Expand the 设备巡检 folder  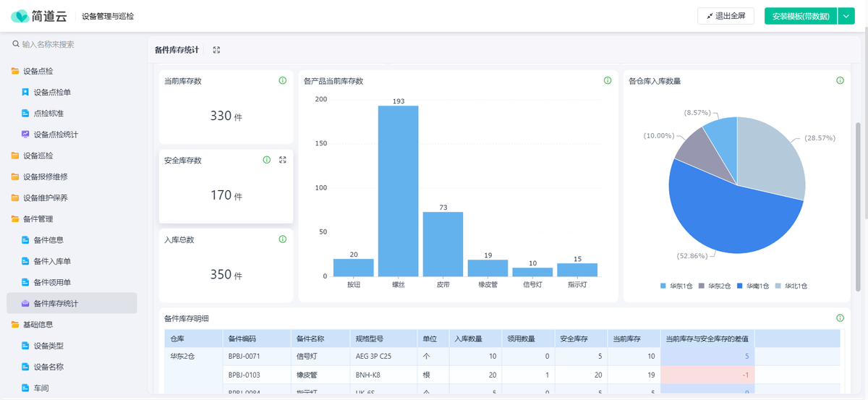(x=38, y=156)
